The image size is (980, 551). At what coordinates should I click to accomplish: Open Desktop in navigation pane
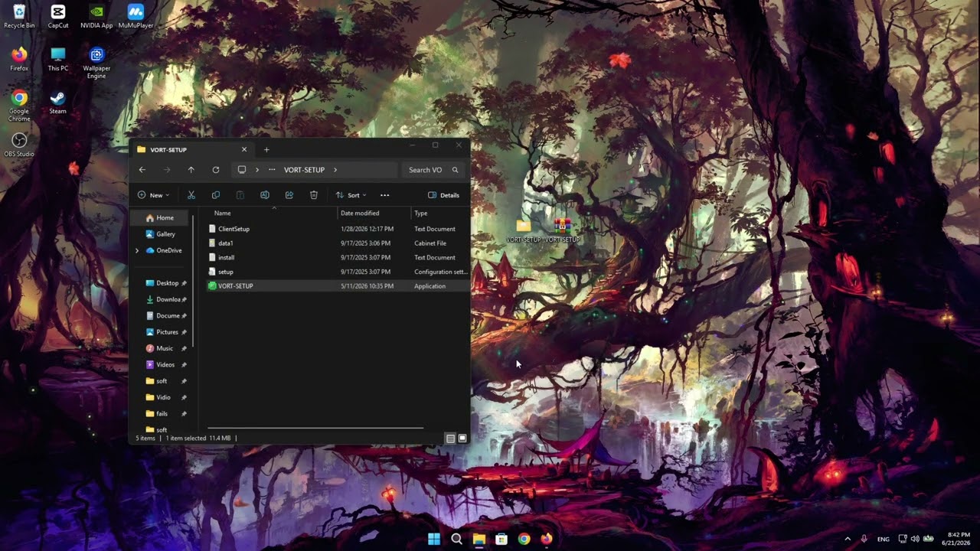pos(162,283)
